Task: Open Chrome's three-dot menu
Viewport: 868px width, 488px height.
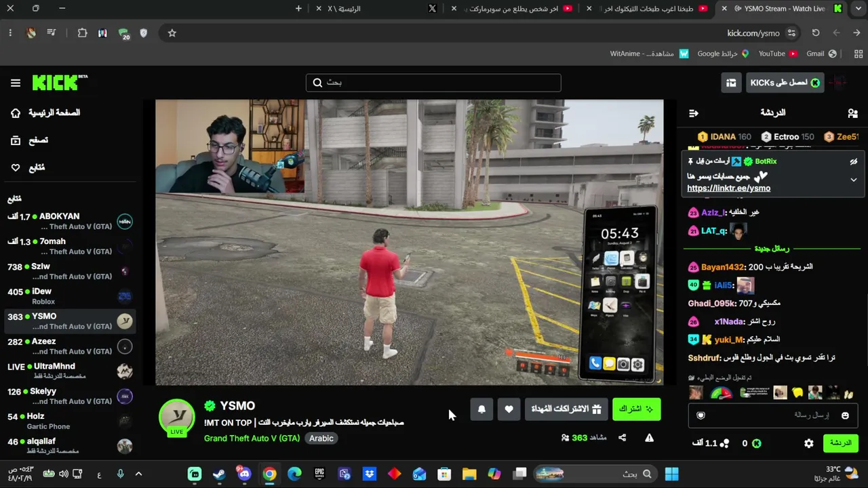Action: click(10, 33)
